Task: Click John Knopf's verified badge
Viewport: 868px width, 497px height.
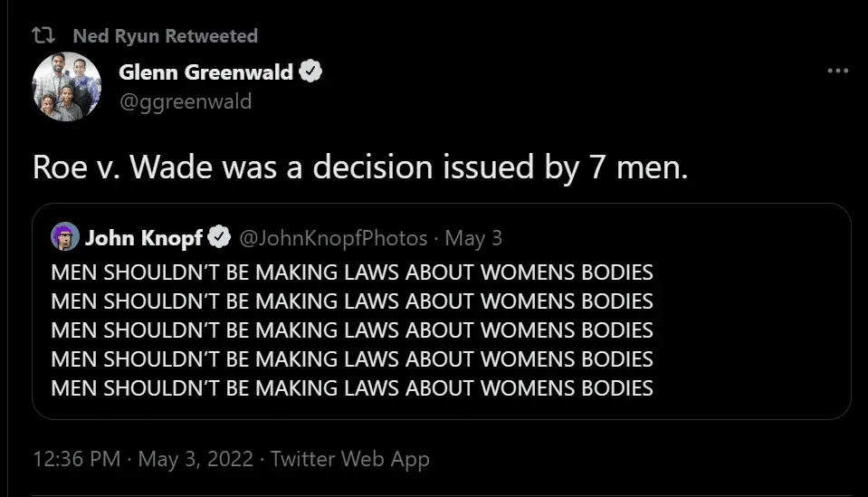Action: [x=219, y=238]
